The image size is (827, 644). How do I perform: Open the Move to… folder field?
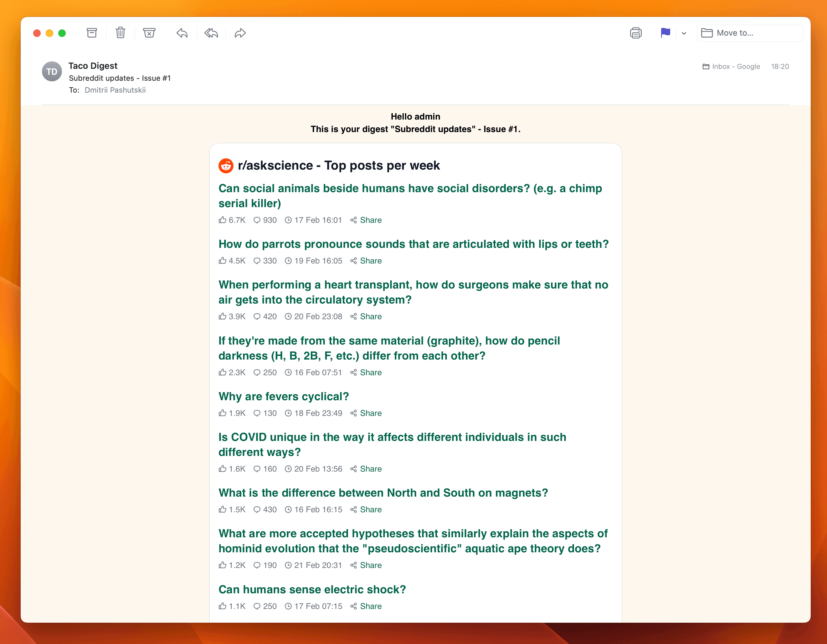[x=750, y=33]
